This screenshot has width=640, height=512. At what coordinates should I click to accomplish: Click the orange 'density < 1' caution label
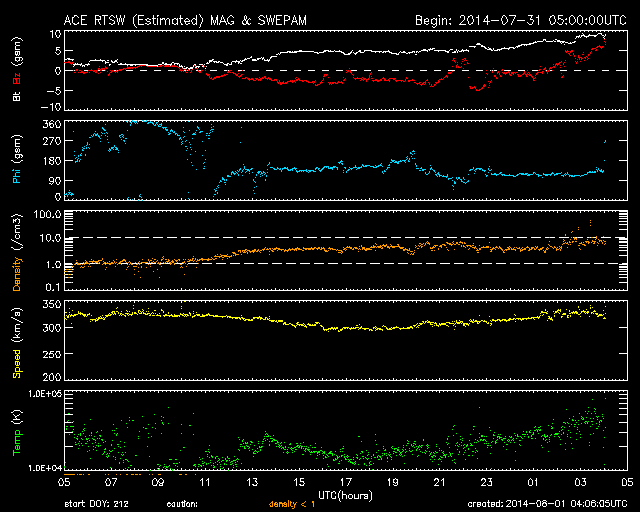[292, 504]
